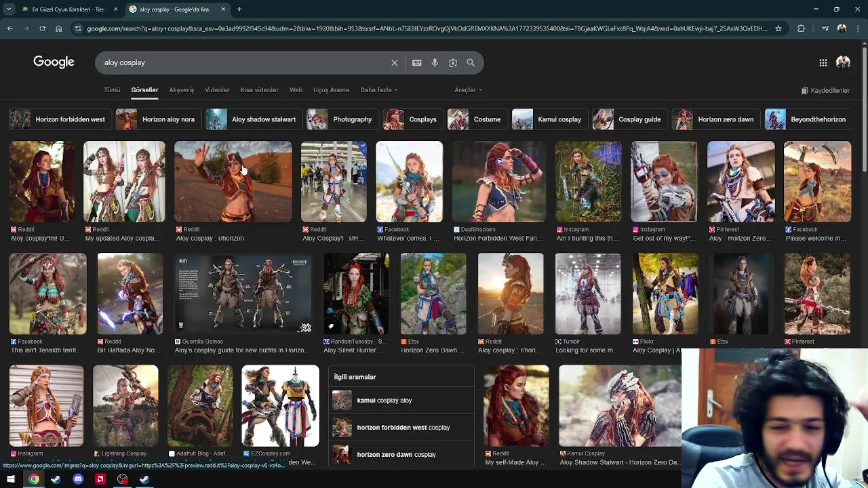Open the Chrome extensions puzzle icon
This screenshot has width=868, height=488.
[802, 28]
